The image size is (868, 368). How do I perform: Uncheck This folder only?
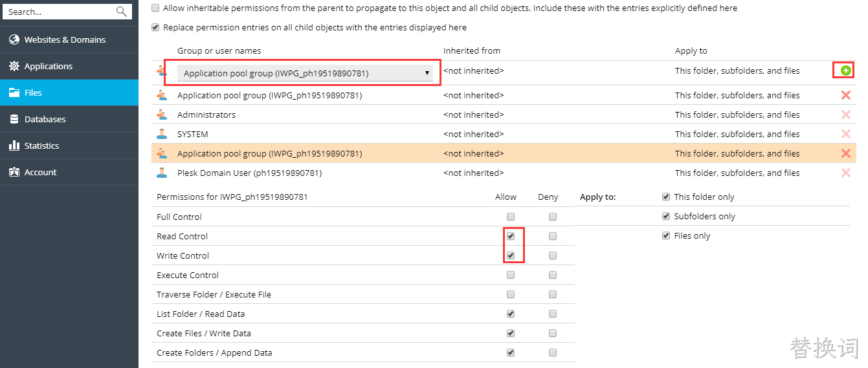coord(666,197)
